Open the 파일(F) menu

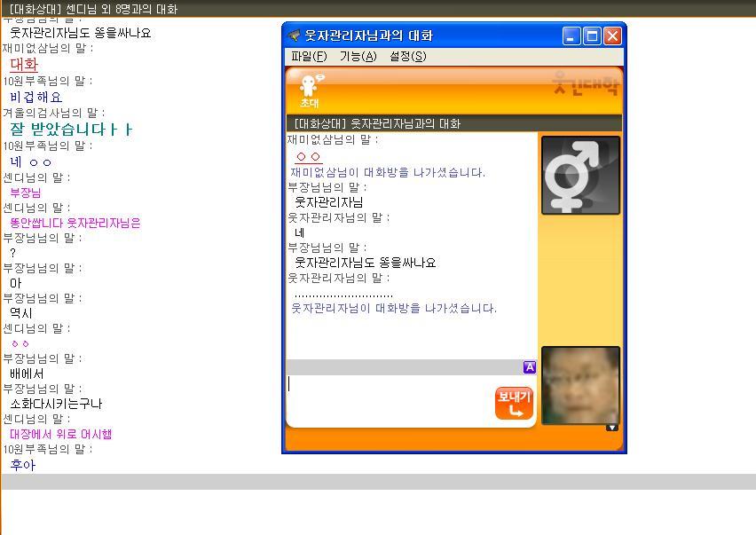[x=309, y=57]
